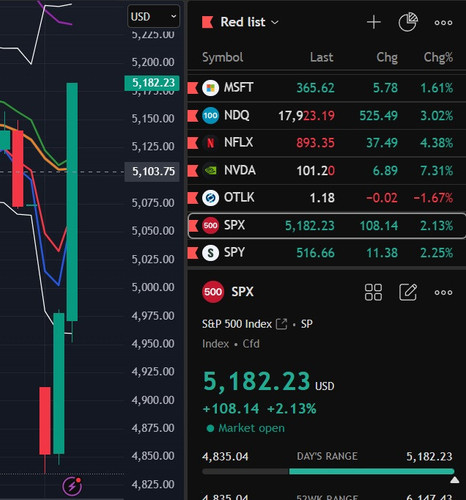Screen dimensions: 466x500
Task: Click the red flag beside NFLX
Action: (193, 143)
